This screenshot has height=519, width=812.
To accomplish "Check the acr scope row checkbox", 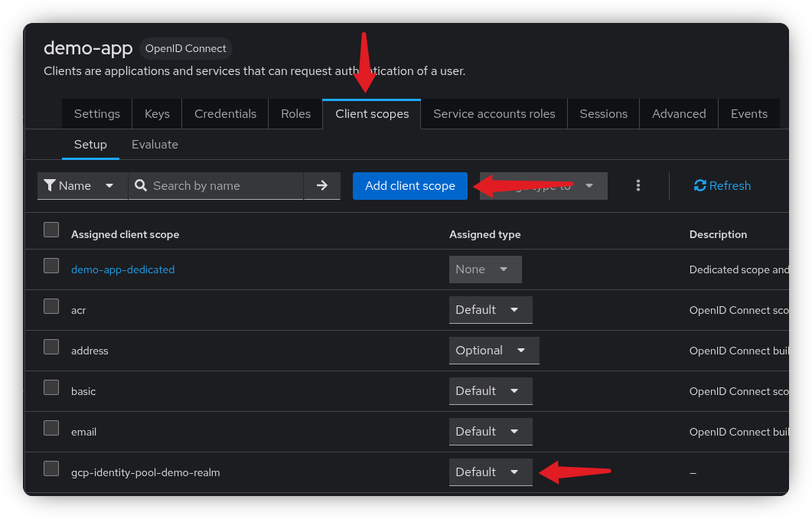I will (51, 306).
